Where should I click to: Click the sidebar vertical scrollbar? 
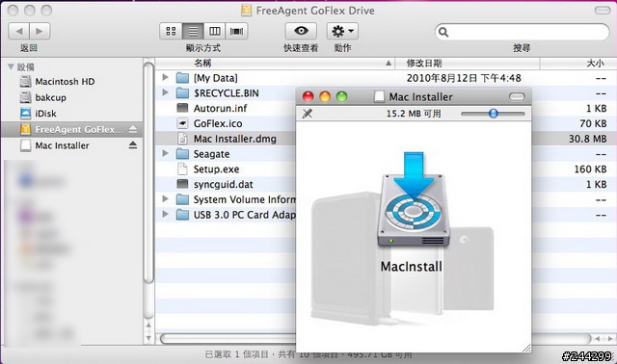pos(148,173)
